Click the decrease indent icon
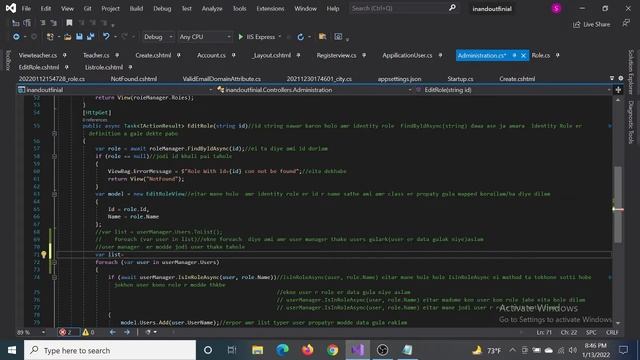The height and width of the screenshot is (360, 640). click(42, 23)
